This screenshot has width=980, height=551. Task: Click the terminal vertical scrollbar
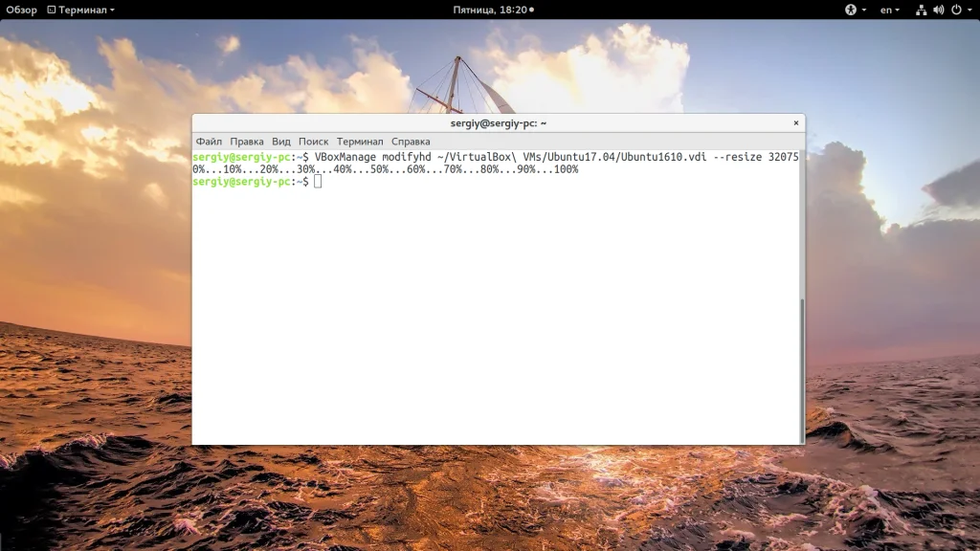point(802,370)
